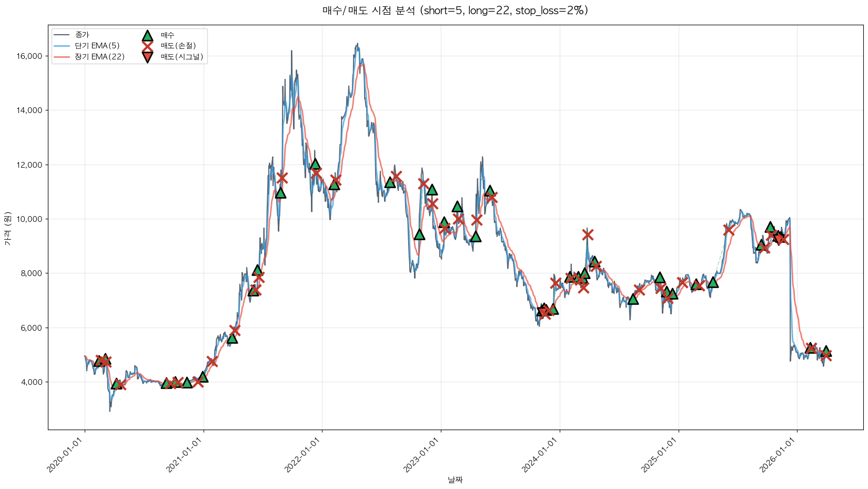This screenshot has width=868, height=489.
Task: Click the 16,000 y-axis tick label
Action: coord(30,56)
